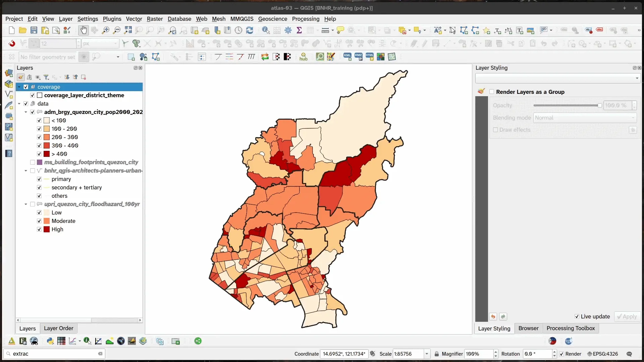Click the > 400 dark red swatch
The height and width of the screenshot is (362, 644).
[47, 154]
